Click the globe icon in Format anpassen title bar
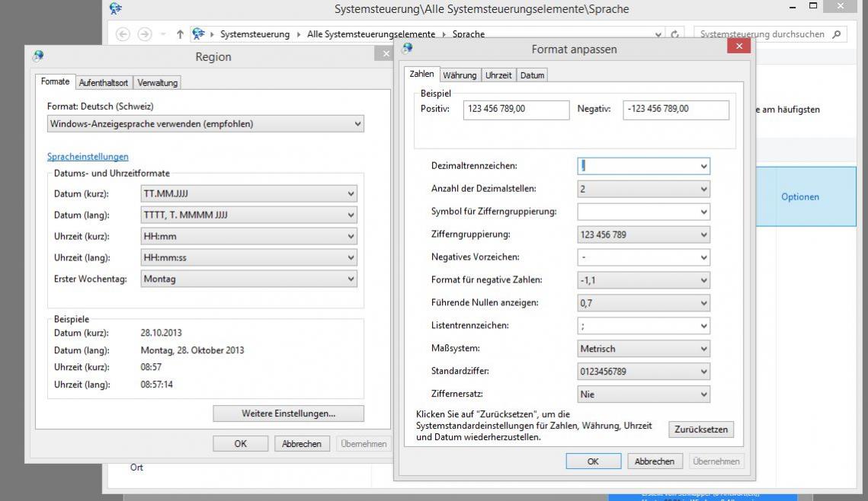 tap(408, 49)
